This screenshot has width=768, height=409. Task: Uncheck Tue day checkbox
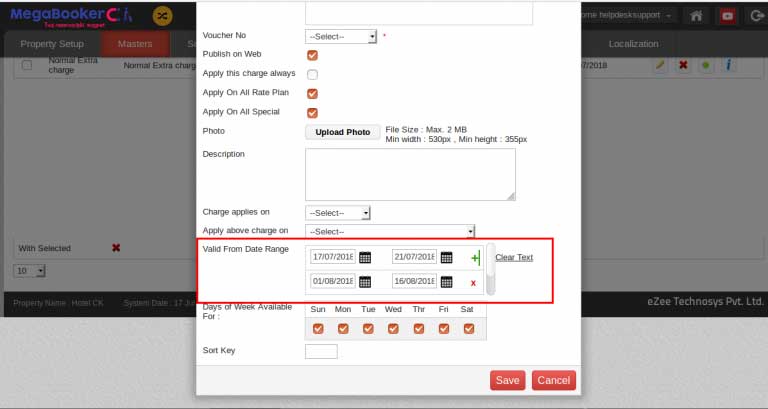pyautogui.click(x=368, y=329)
